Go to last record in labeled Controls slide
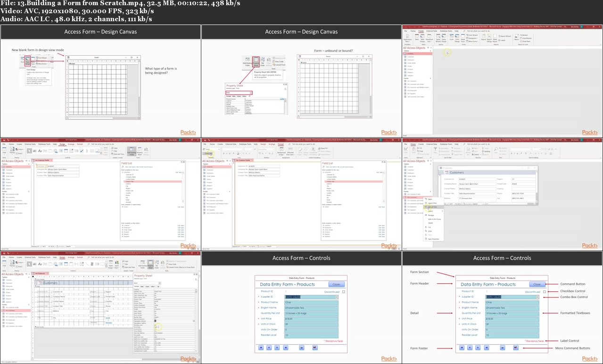Image resolution: width=603 pixels, height=364 pixels. pos(487,347)
